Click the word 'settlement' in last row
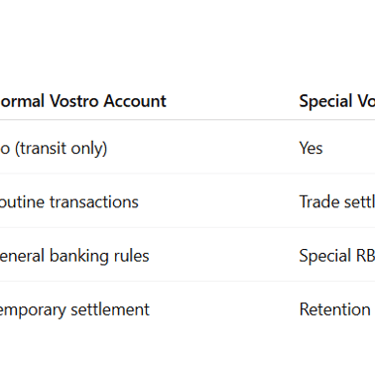 pyautogui.click(x=110, y=310)
